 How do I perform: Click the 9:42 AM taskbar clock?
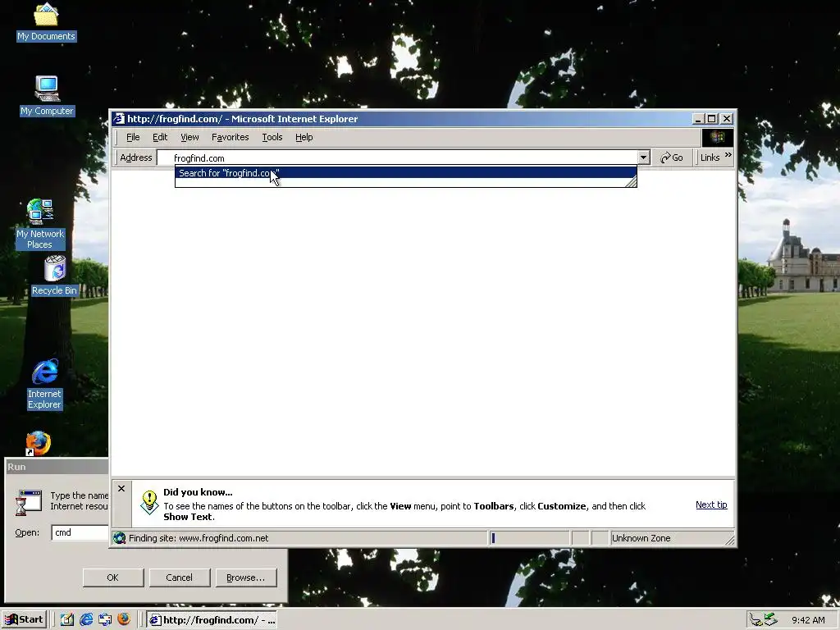pos(808,620)
